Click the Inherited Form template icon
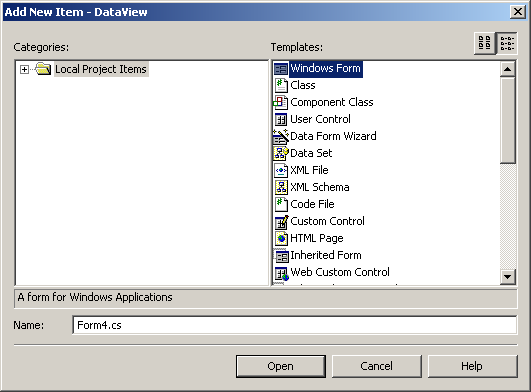The height and width of the screenshot is (392, 531). coord(281,256)
